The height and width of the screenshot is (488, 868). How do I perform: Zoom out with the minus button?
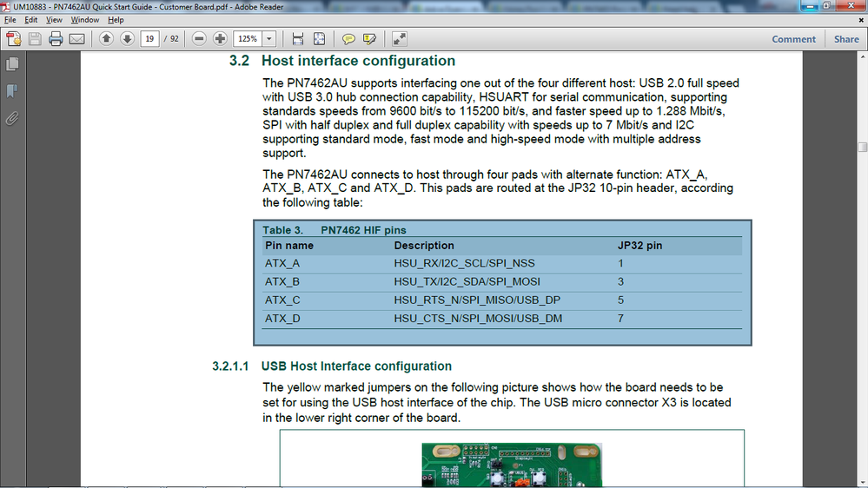click(199, 39)
